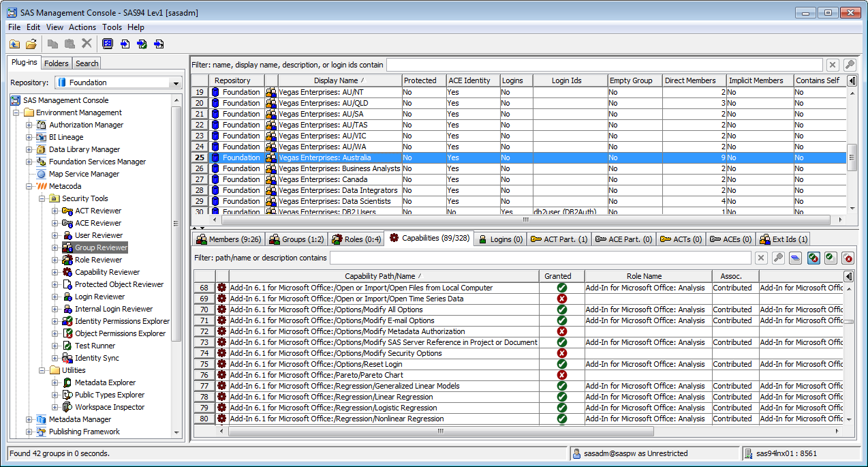The height and width of the screenshot is (467, 868).
Task: Click the capabilities filter text field
Action: (x=541, y=258)
